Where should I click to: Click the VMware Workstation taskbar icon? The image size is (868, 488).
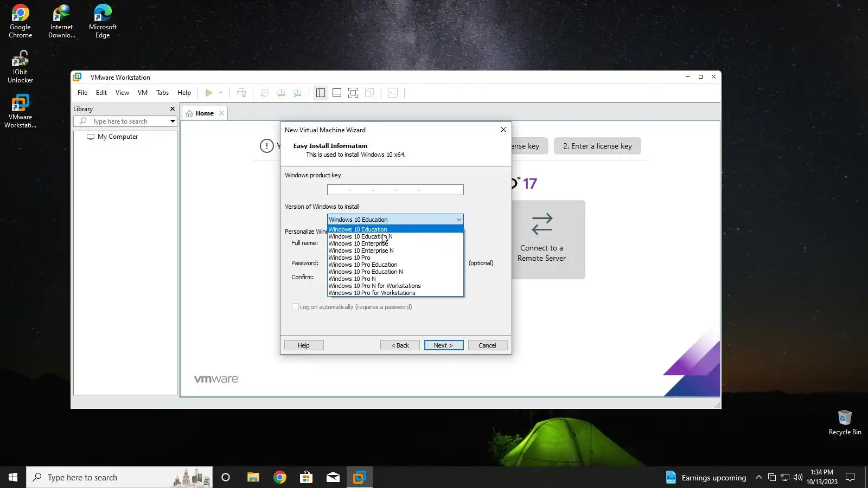click(x=359, y=477)
